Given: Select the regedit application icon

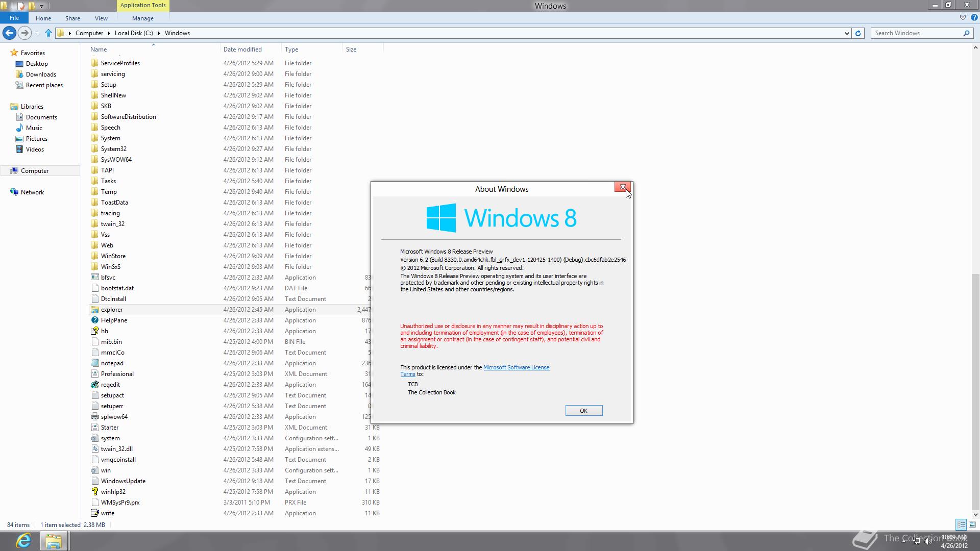Looking at the screenshot, I should click(94, 385).
